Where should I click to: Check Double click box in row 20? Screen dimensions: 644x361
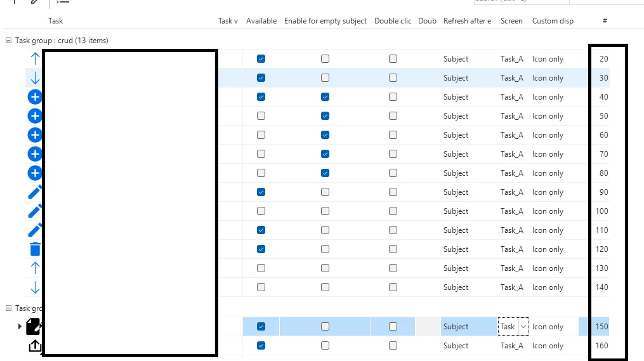(x=393, y=59)
